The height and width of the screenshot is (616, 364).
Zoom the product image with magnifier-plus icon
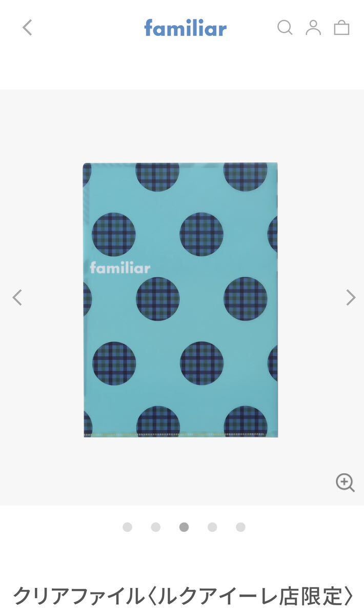point(345,483)
